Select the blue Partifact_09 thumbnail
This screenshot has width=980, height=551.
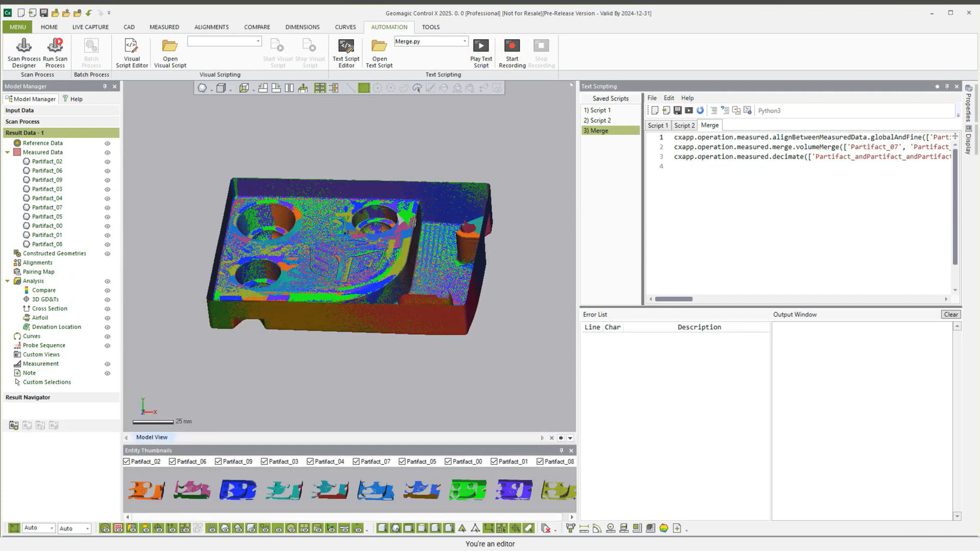click(238, 490)
